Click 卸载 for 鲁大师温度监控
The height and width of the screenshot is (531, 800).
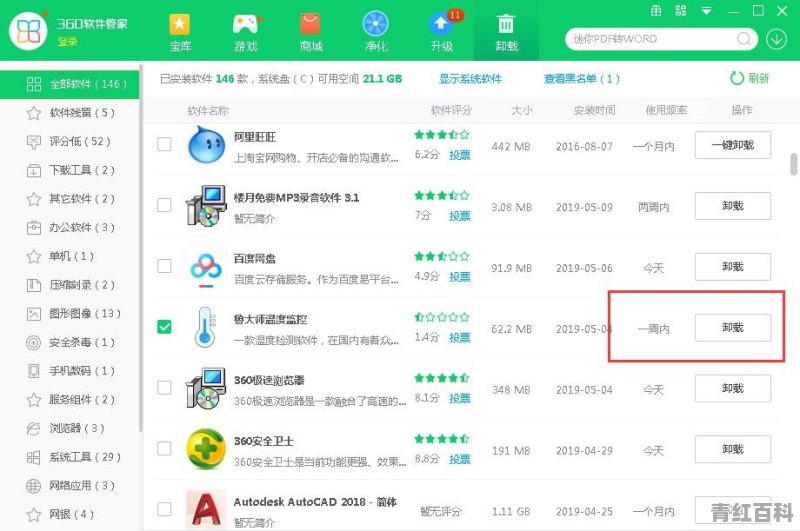[733, 327]
